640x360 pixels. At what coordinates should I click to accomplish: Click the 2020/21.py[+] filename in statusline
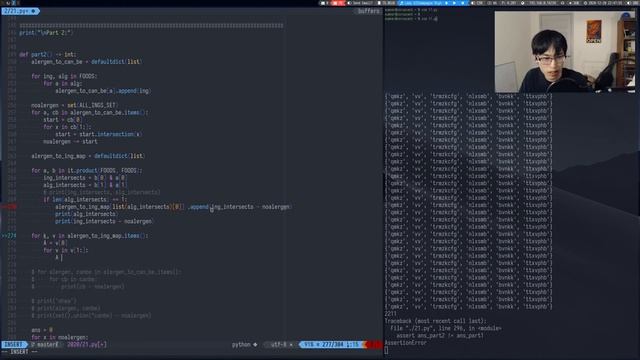click(87, 344)
